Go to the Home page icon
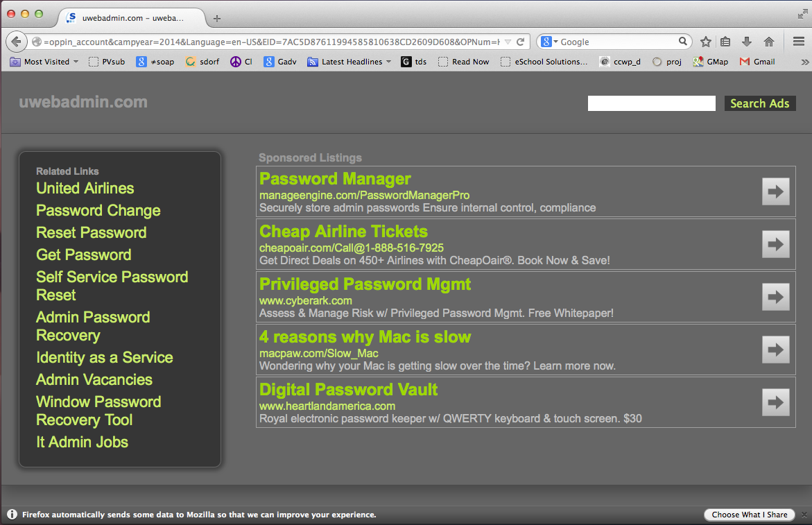The height and width of the screenshot is (525, 812). click(x=768, y=42)
